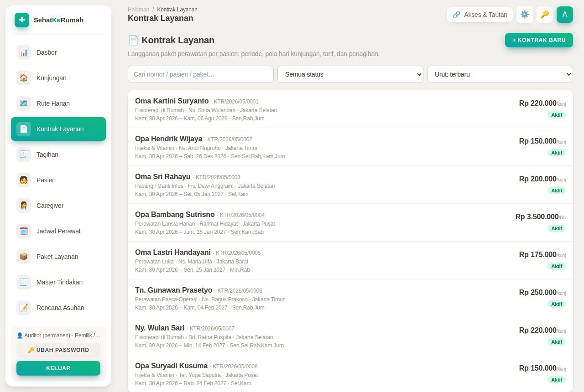Click the key icon in top bar
The image size is (584, 392).
(x=545, y=15)
